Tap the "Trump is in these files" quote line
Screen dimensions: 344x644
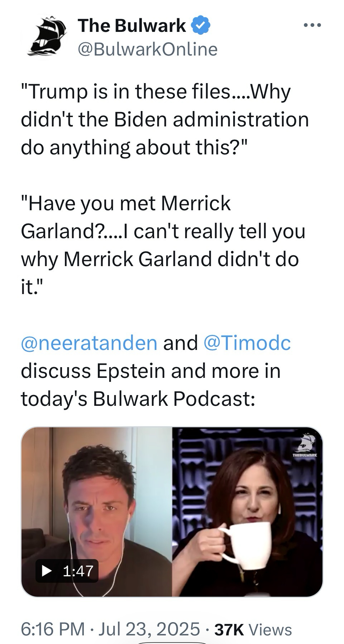156,92
